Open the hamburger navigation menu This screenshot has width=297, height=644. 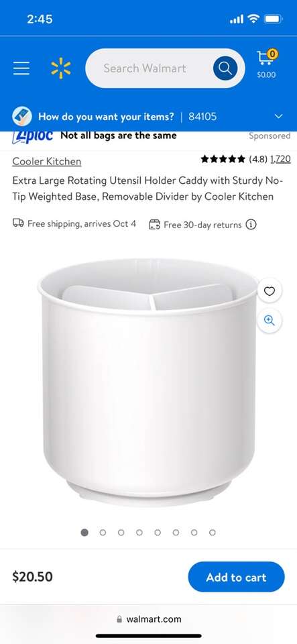21,68
